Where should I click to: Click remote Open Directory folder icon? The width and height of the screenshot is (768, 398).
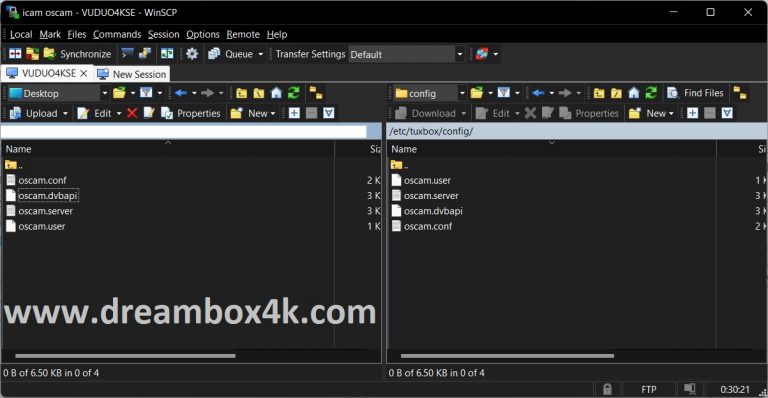[x=477, y=93]
